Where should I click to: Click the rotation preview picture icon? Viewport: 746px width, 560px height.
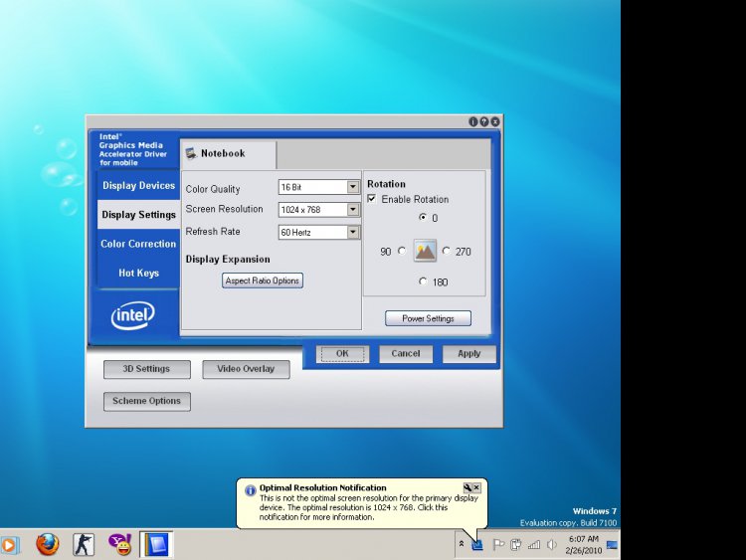[x=425, y=251]
